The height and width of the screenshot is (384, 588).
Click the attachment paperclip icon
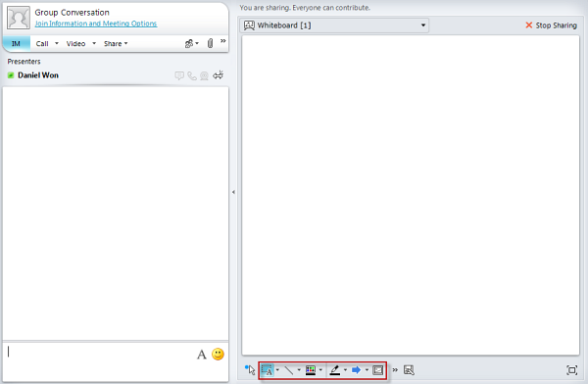click(210, 43)
